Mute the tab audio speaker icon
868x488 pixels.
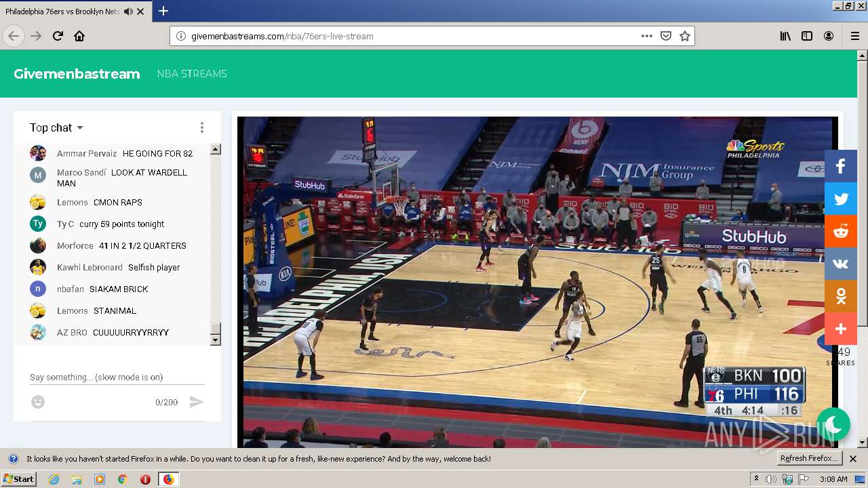pyautogui.click(x=128, y=12)
